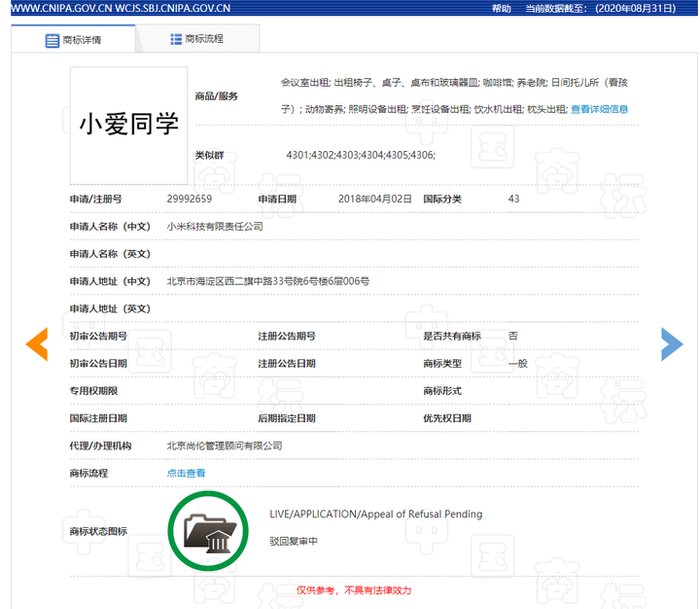Image resolution: width=700 pixels, height=609 pixels.
Task: Select the application number 29992659
Action: coord(189,199)
